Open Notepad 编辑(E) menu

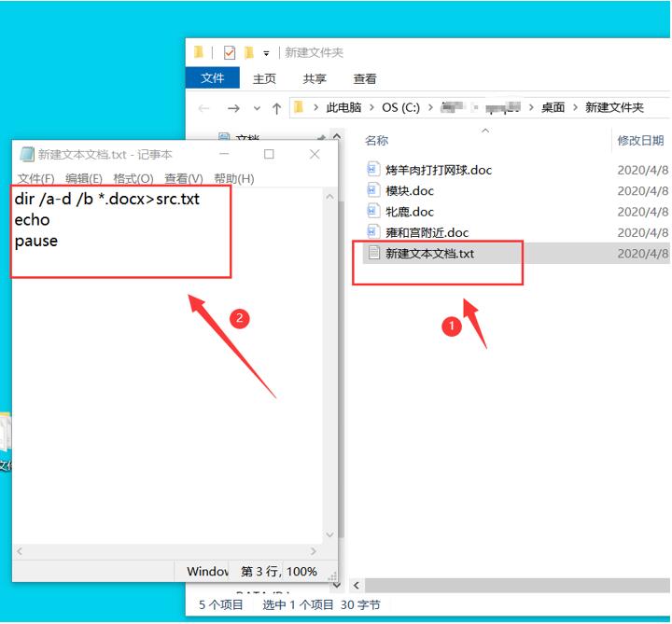pyautogui.click(x=84, y=178)
